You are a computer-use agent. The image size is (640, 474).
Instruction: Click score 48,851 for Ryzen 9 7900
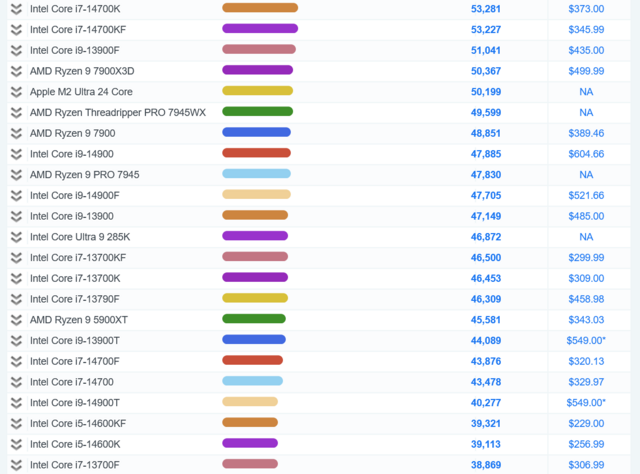pos(486,134)
